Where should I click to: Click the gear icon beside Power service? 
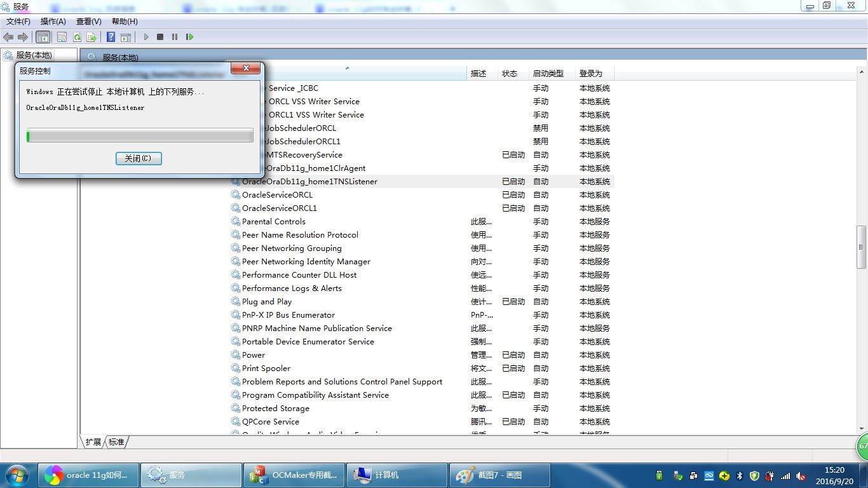(235, 355)
